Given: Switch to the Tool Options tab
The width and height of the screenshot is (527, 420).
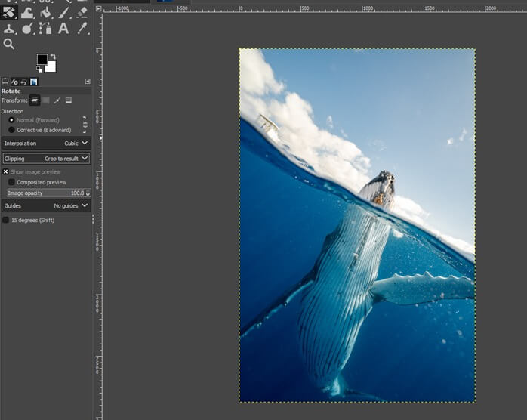Looking at the screenshot, I should [5, 81].
